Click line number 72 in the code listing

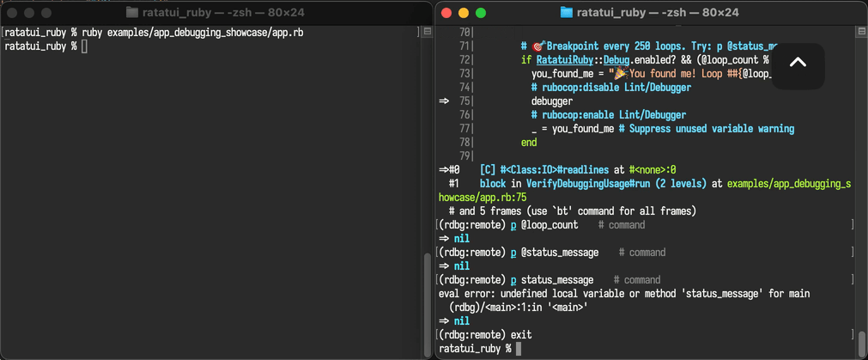[464, 60]
